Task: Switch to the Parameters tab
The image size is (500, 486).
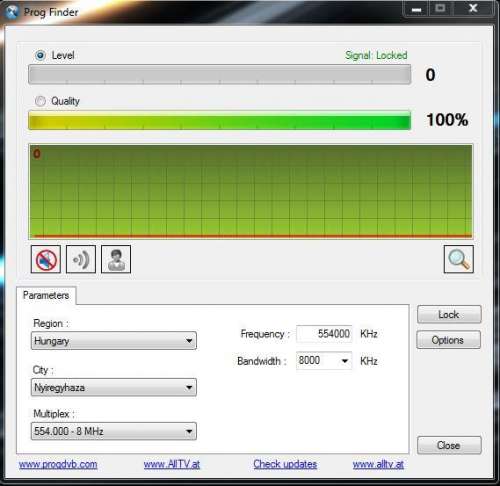Action: (x=46, y=295)
